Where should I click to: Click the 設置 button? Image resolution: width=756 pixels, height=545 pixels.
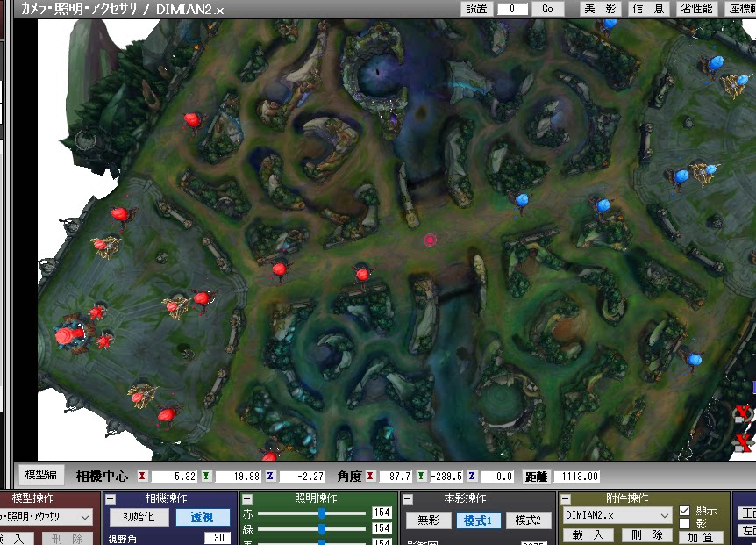pyautogui.click(x=477, y=9)
